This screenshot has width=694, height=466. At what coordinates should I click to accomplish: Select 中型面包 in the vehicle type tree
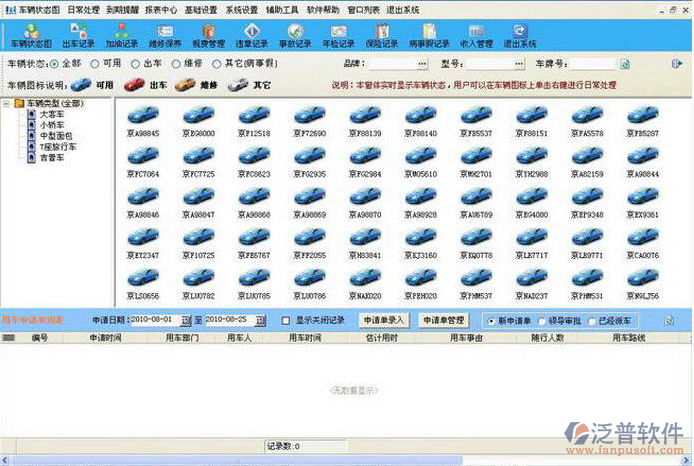[56, 136]
